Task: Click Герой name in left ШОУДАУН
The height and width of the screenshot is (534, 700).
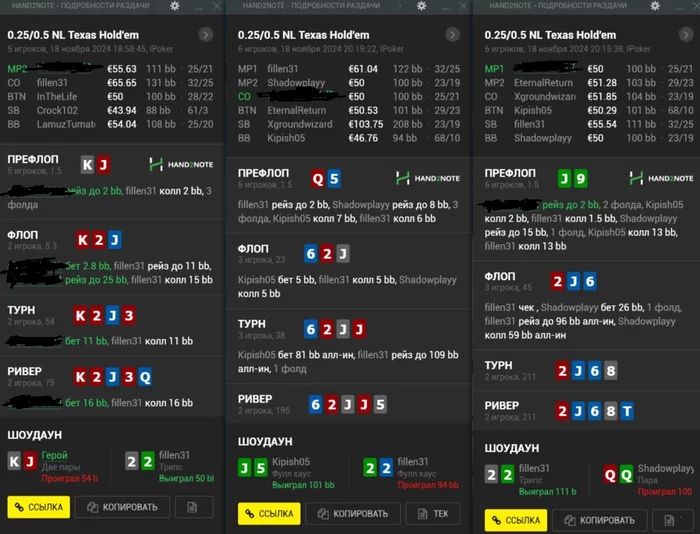Action: point(54,455)
